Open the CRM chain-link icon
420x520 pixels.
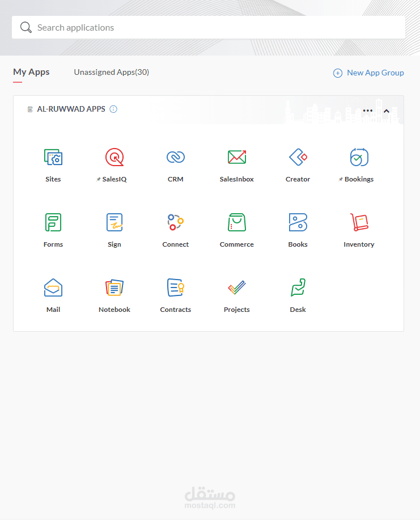(175, 157)
